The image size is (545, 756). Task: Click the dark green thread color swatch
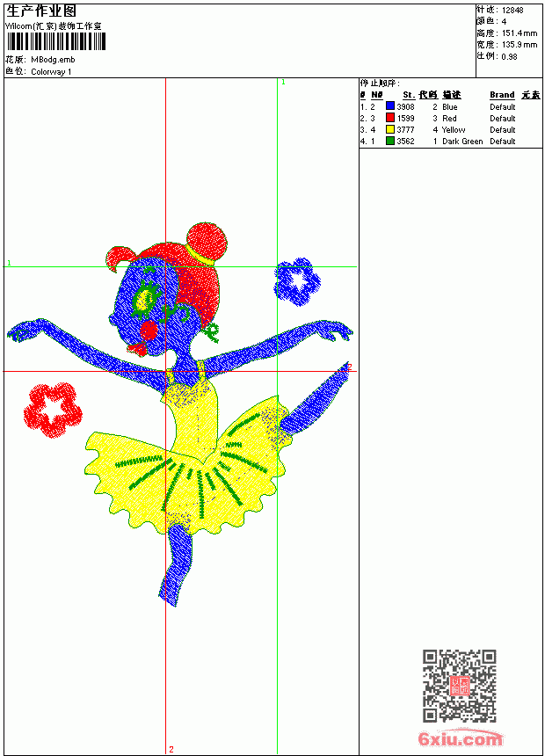point(390,141)
